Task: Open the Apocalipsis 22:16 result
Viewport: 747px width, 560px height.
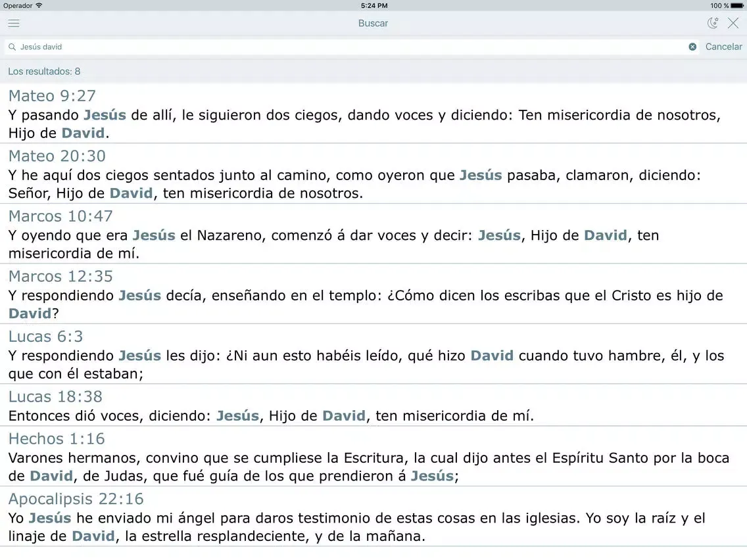Action: point(373,516)
